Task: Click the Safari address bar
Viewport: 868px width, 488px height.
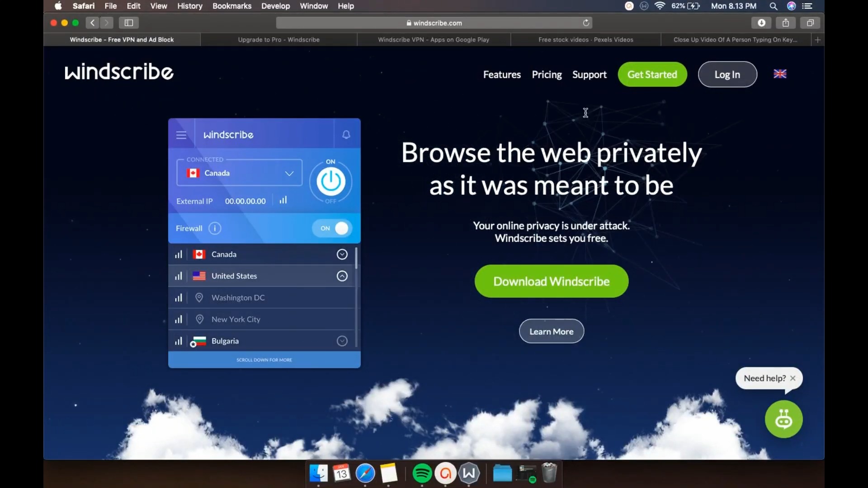Action: [434, 23]
